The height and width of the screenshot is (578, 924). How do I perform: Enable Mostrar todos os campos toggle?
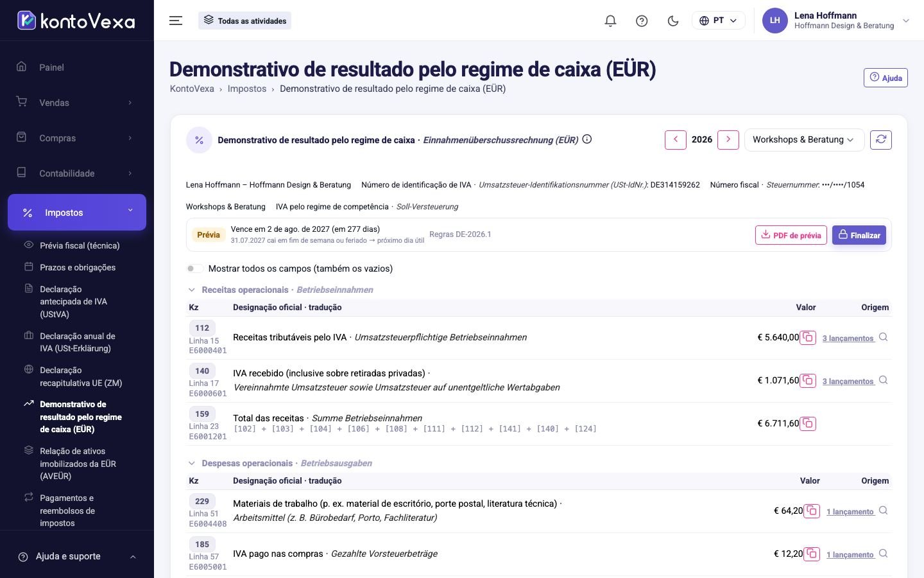pos(194,268)
